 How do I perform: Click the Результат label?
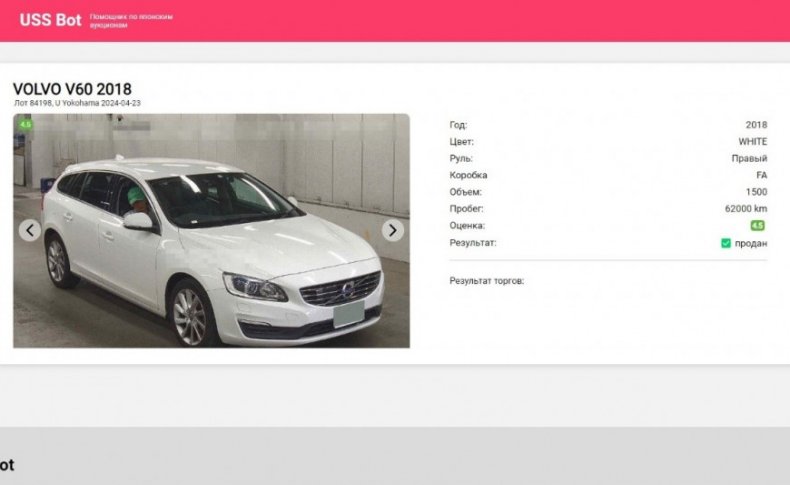473,243
